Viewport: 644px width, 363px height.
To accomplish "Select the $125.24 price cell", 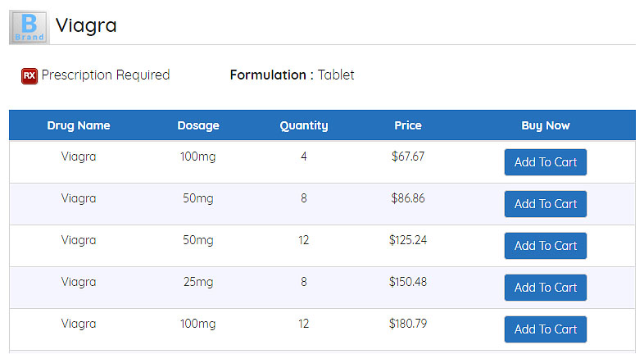I will click(x=408, y=240).
